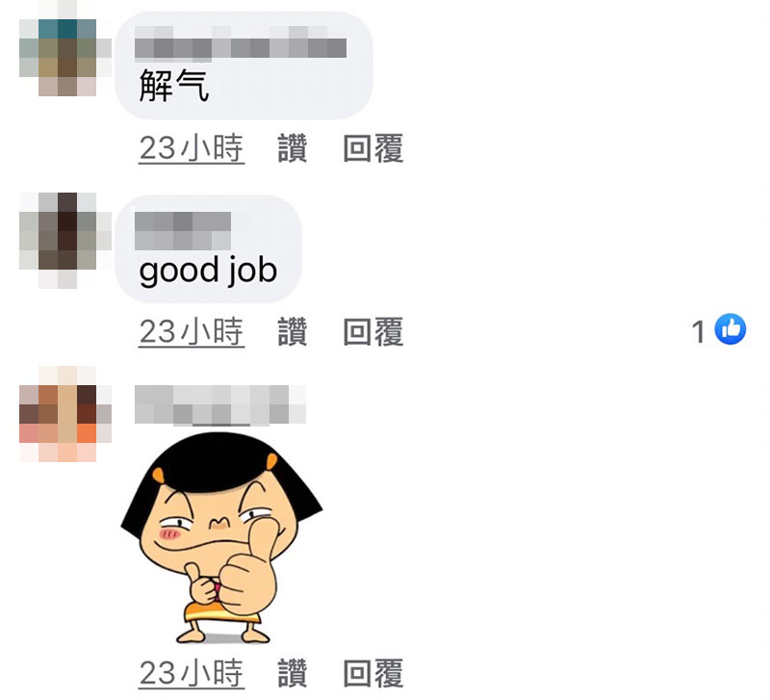View the blue thumbs-up reaction icon
770x700 pixels.
click(731, 328)
